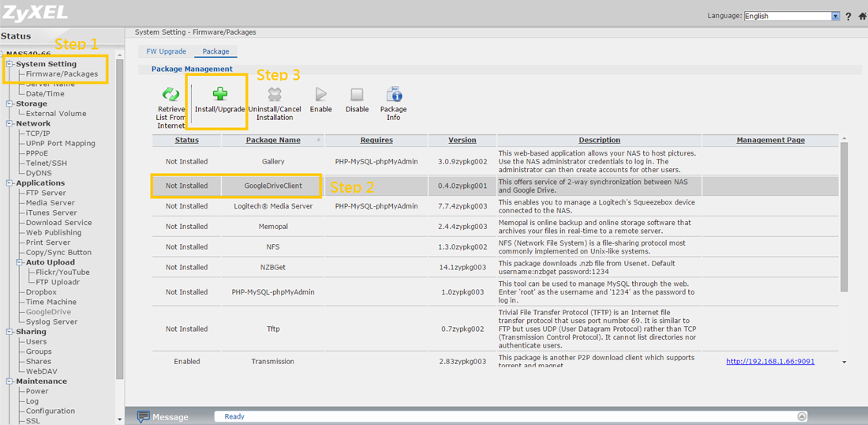Open Shares under Sharing
This screenshot has height=425, width=868.
[x=39, y=361]
